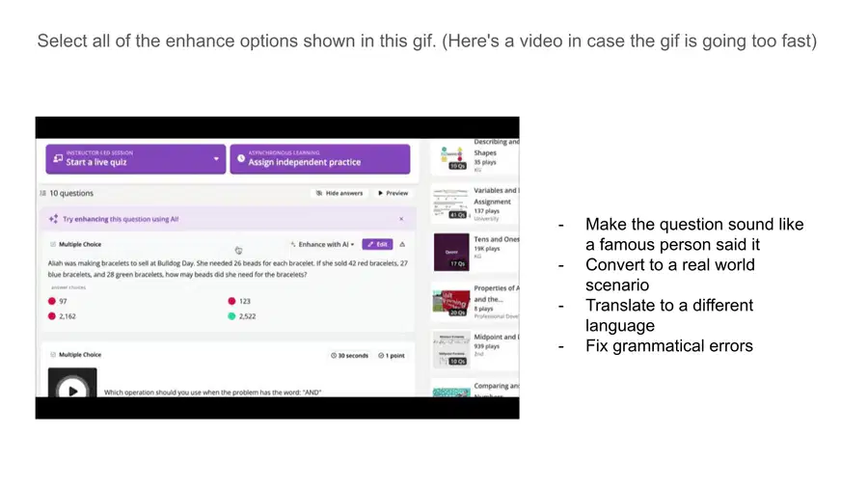Toggle Hide answers
Screen dimensions: 868x488
pos(339,193)
